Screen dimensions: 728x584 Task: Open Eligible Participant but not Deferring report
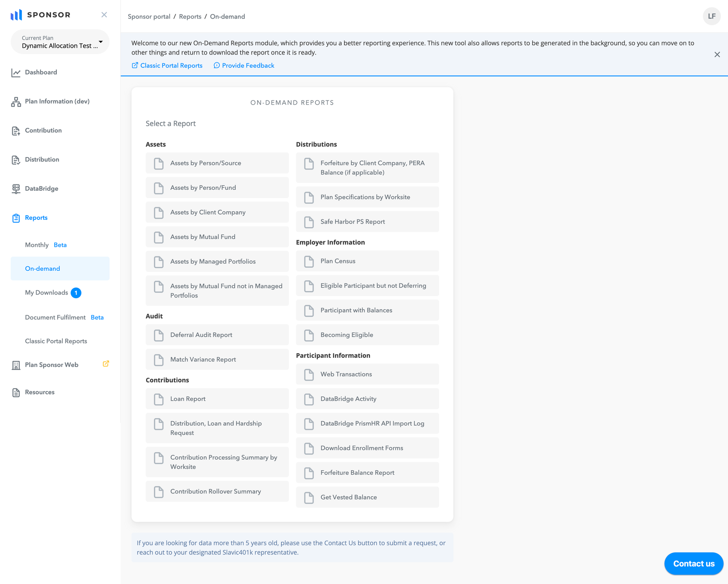click(x=367, y=285)
